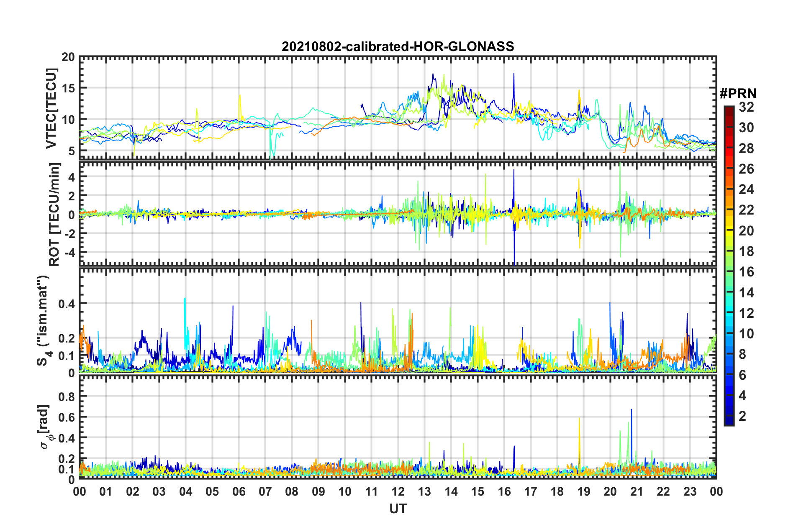Click the sigma phi [rad] y-axis label
The height and width of the screenshot is (532, 796).
pos(44,427)
